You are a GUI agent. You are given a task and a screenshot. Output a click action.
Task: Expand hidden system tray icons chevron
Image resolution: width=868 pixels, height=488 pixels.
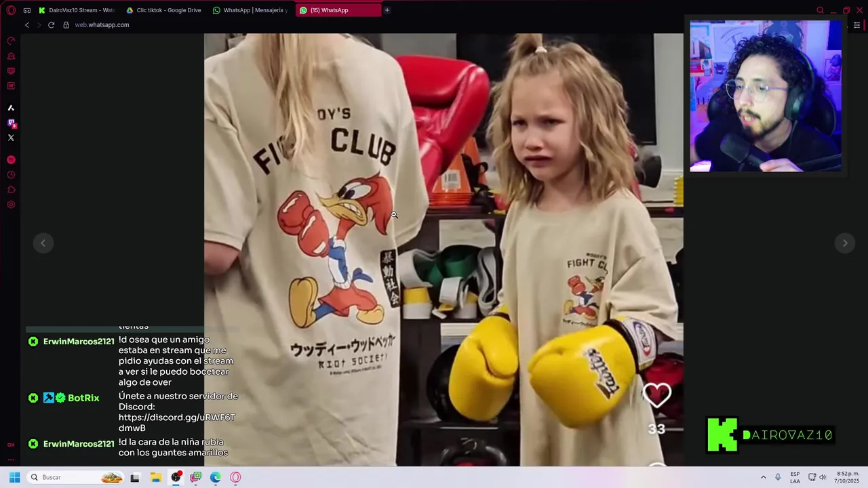click(763, 477)
